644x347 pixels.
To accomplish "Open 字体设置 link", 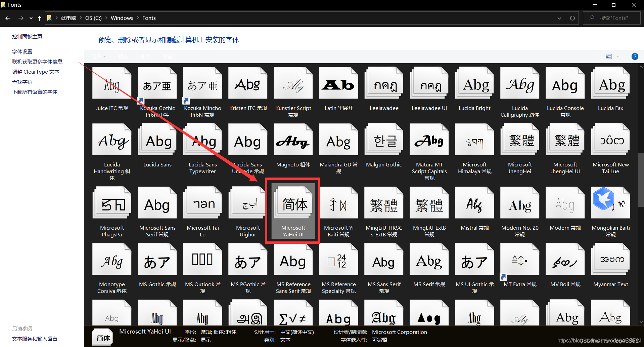I will tap(22, 51).
